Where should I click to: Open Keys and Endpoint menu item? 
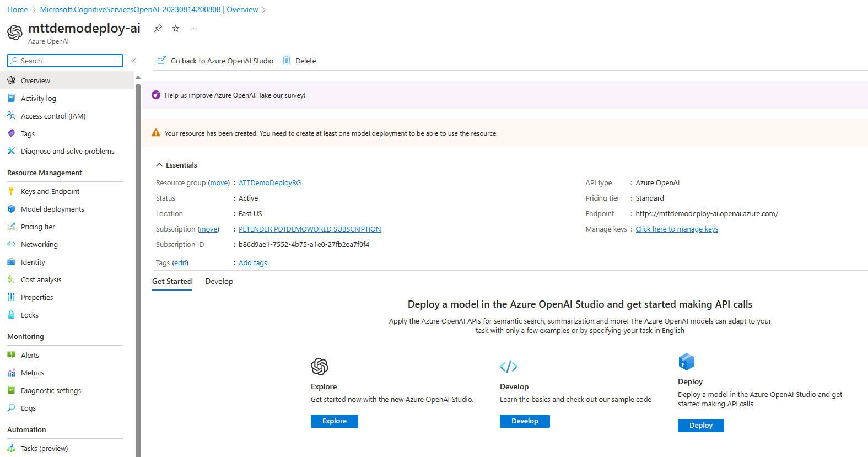[x=67, y=191]
